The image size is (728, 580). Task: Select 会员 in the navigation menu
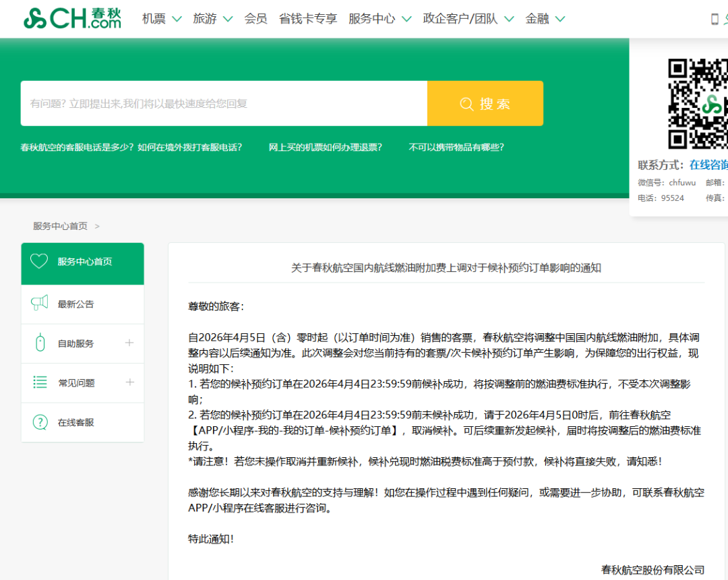click(255, 19)
